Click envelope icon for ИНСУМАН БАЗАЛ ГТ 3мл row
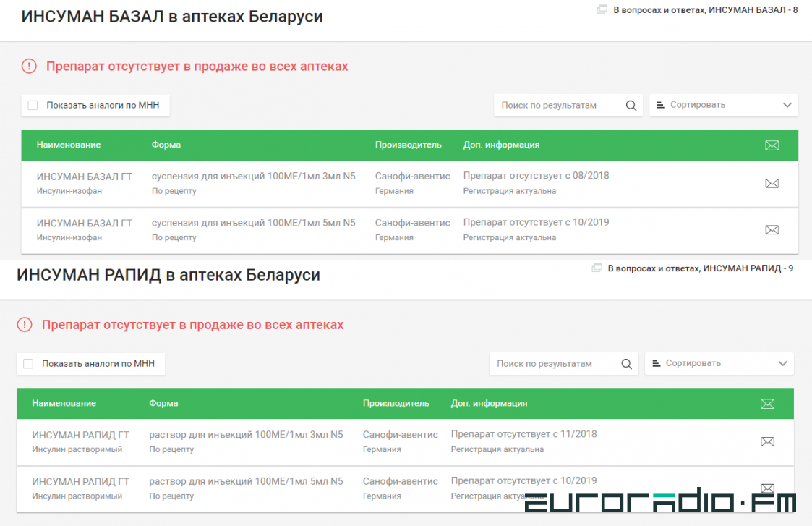Image resolution: width=812 pixels, height=526 pixels. [x=772, y=183]
